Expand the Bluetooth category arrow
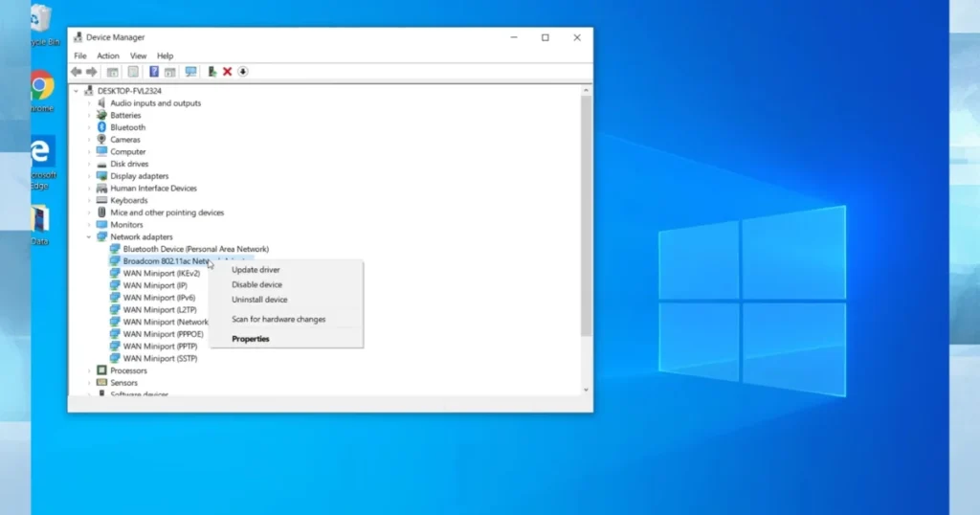980x515 pixels. (89, 127)
